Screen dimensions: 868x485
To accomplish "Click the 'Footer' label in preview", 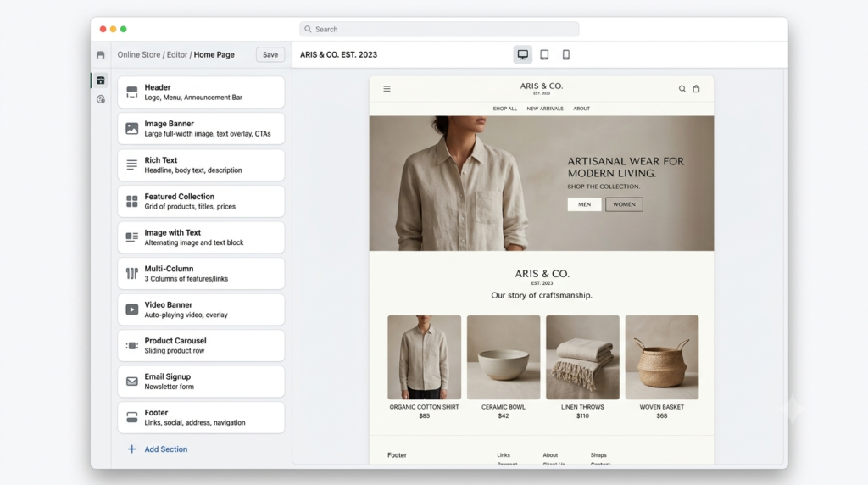I will pyautogui.click(x=397, y=455).
